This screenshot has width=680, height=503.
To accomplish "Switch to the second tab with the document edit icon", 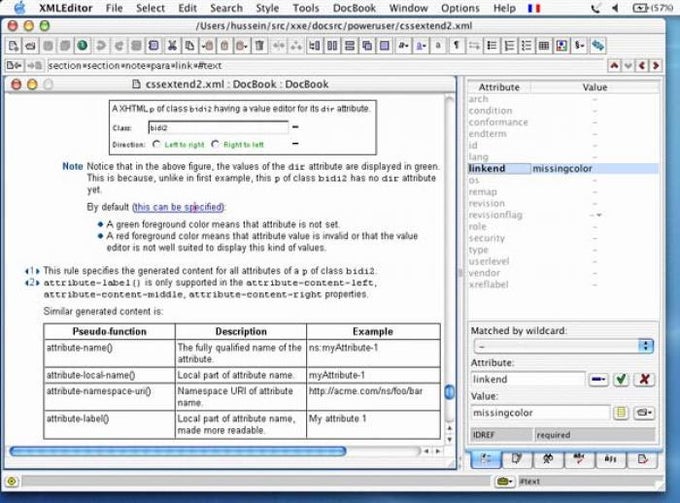I will [x=516, y=460].
